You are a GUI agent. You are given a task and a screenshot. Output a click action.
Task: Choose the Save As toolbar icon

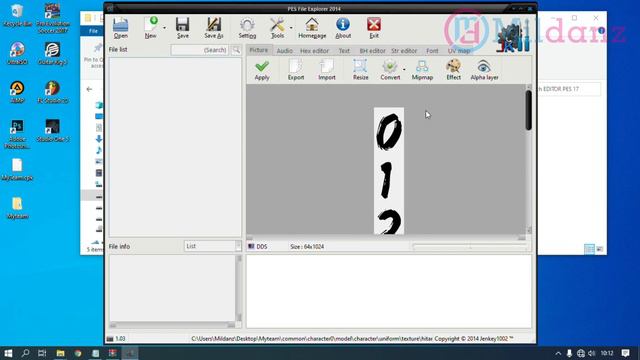214,28
